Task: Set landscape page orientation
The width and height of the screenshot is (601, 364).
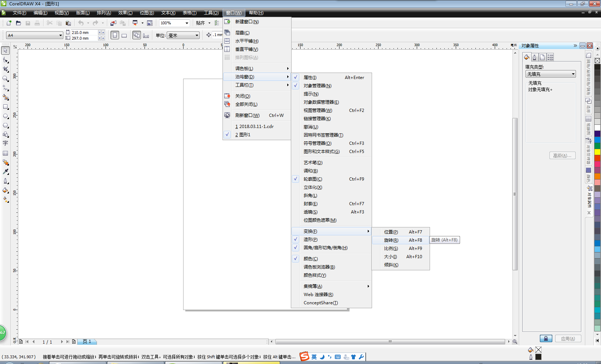Action: [124, 35]
